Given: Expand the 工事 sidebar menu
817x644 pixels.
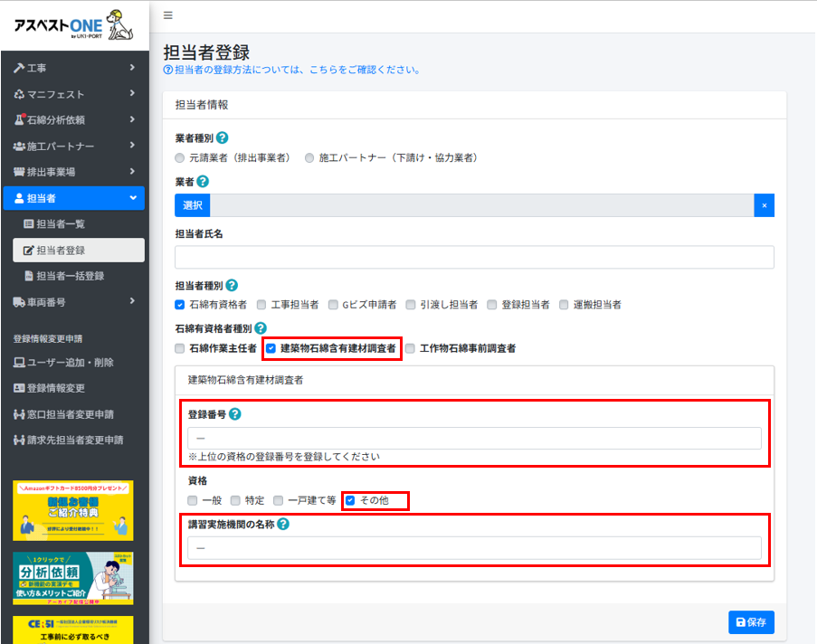Looking at the screenshot, I should click(x=73, y=68).
